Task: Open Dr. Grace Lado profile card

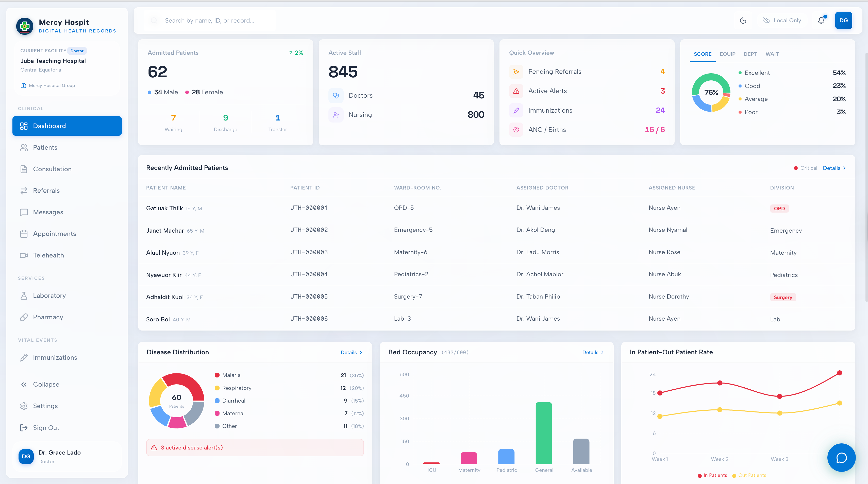Action: (67, 457)
